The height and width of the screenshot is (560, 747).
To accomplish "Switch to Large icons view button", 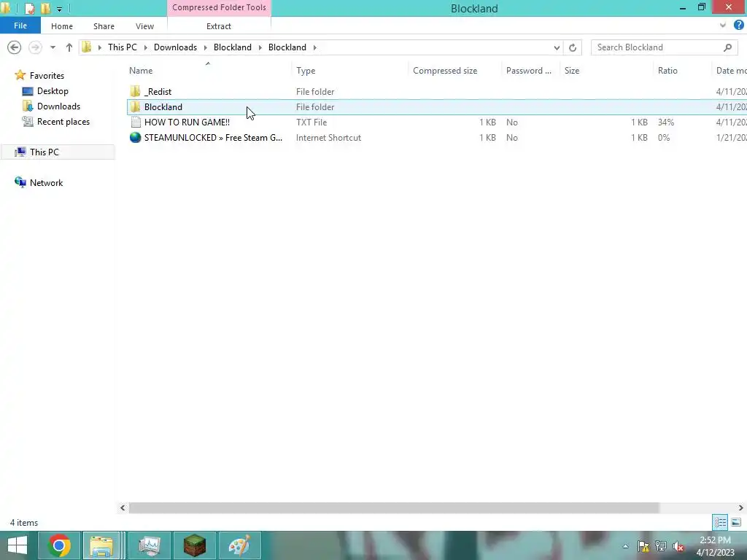I will coord(736,523).
